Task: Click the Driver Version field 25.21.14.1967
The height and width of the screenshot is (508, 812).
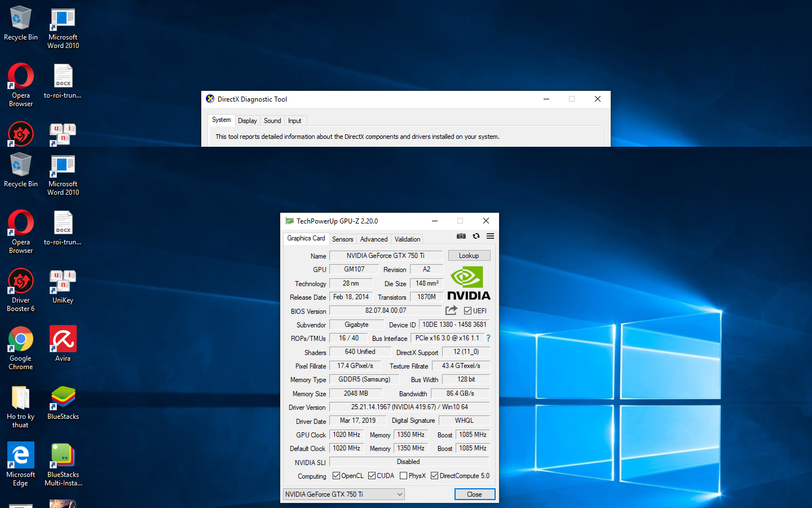Action: point(409,407)
